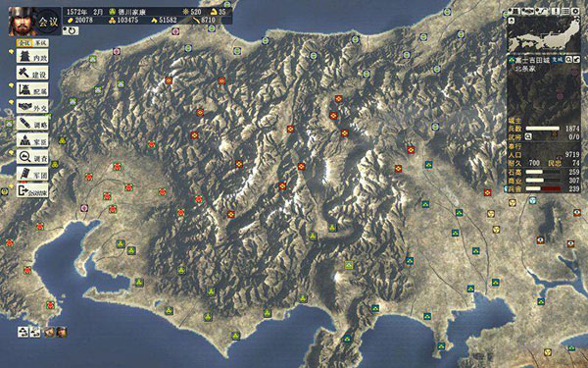Expand castle info panel with arrow icon
This screenshot has height=368, width=588.
click(x=577, y=59)
